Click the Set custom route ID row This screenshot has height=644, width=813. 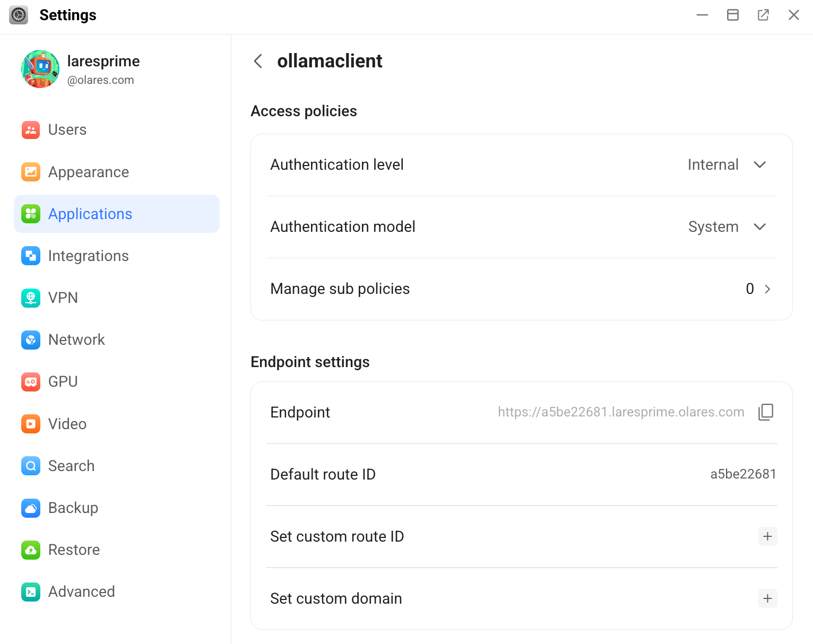(337, 536)
